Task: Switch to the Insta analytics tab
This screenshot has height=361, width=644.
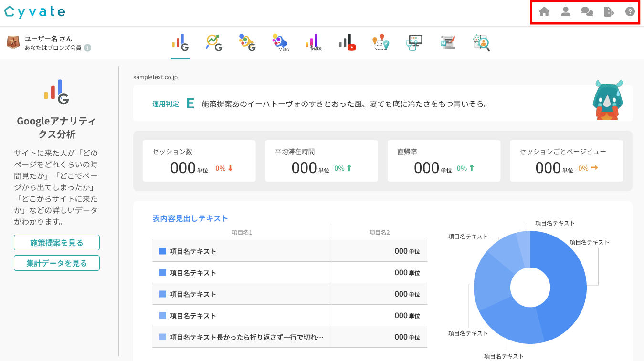Action: point(314,42)
